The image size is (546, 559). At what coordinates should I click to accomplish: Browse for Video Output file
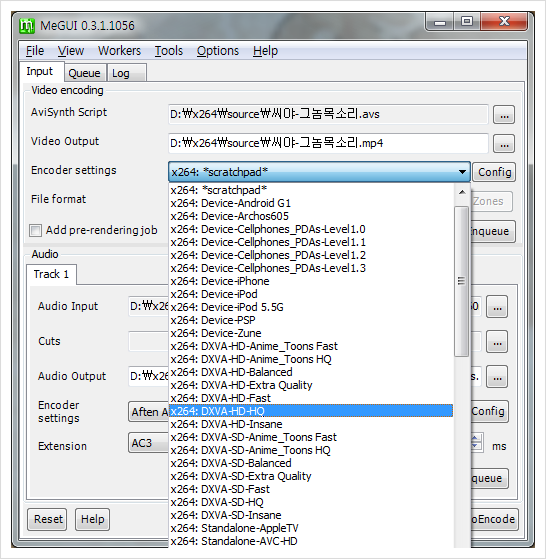(x=504, y=144)
